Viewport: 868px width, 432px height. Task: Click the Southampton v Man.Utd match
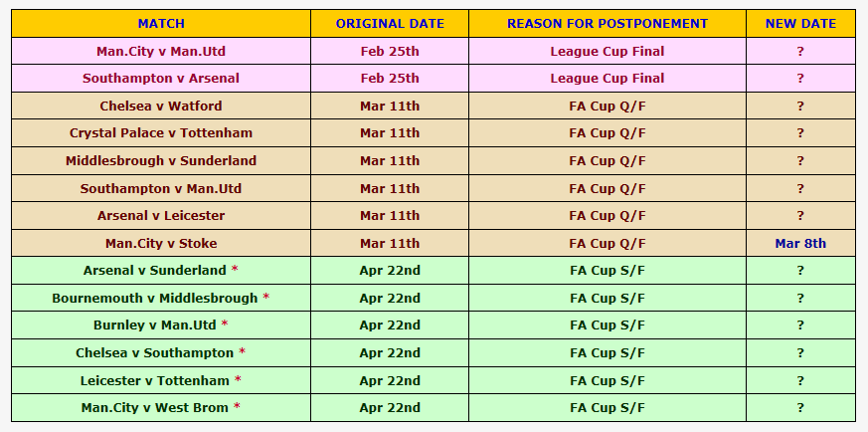[x=160, y=188]
